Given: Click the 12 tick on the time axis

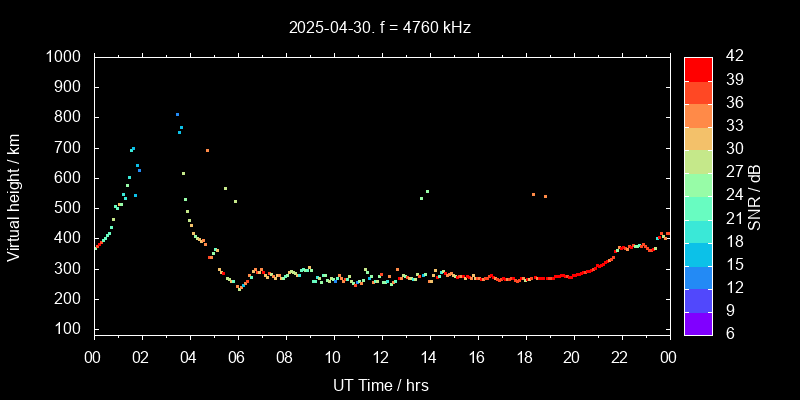Looking at the screenshot, I should [380, 356].
